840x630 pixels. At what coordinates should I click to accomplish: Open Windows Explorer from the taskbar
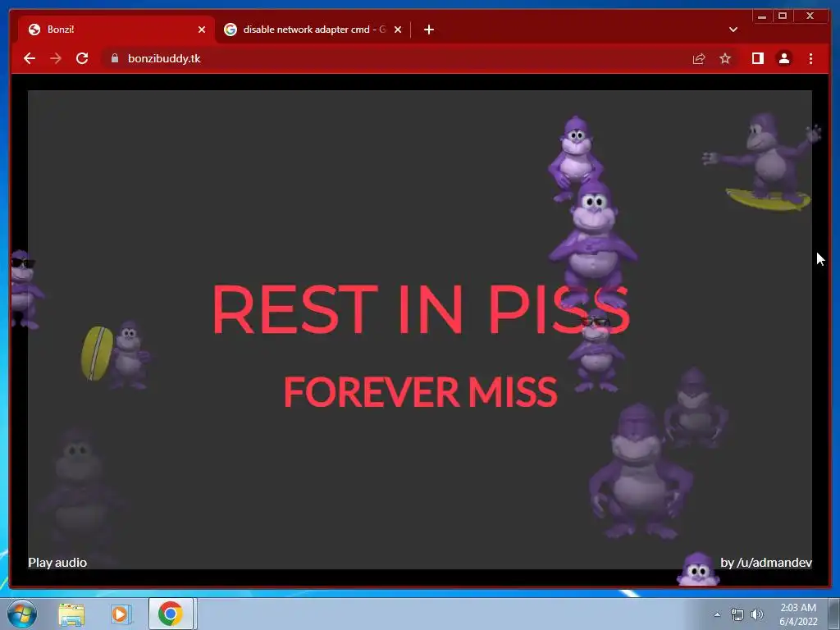71,614
